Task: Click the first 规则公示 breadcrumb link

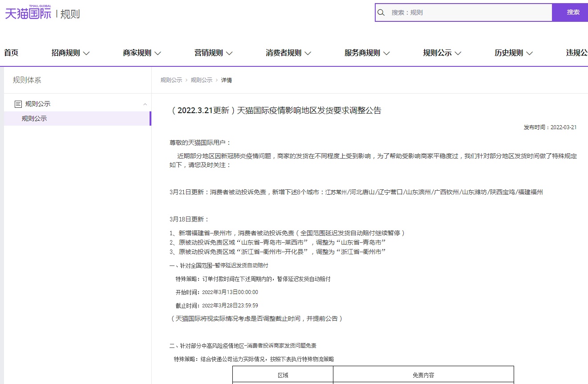Action: pyautogui.click(x=171, y=80)
